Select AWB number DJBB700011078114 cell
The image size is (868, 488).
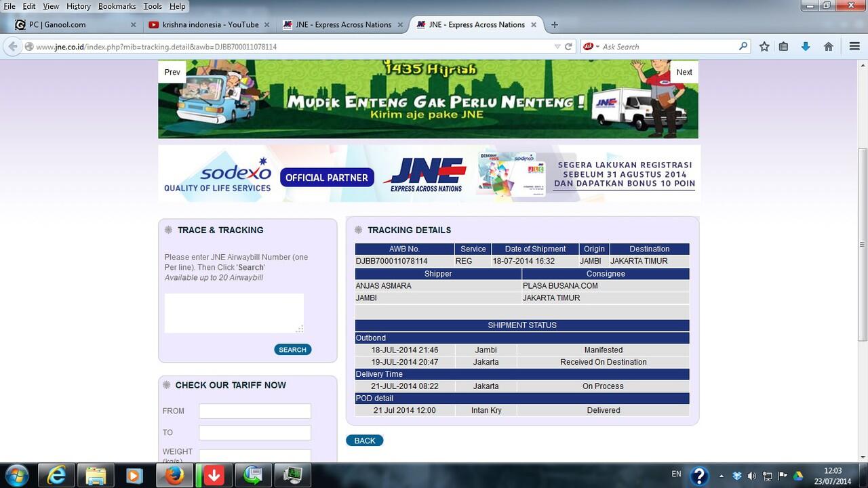[x=405, y=261]
